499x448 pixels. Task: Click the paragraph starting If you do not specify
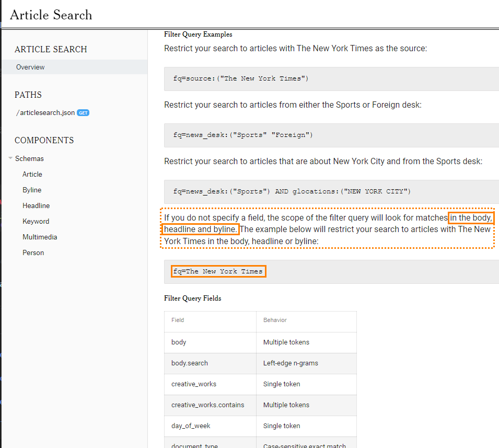pos(328,229)
